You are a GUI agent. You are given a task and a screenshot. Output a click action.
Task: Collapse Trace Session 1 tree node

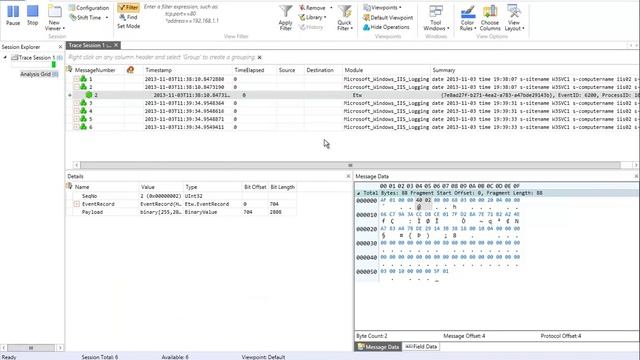[x=5, y=58]
